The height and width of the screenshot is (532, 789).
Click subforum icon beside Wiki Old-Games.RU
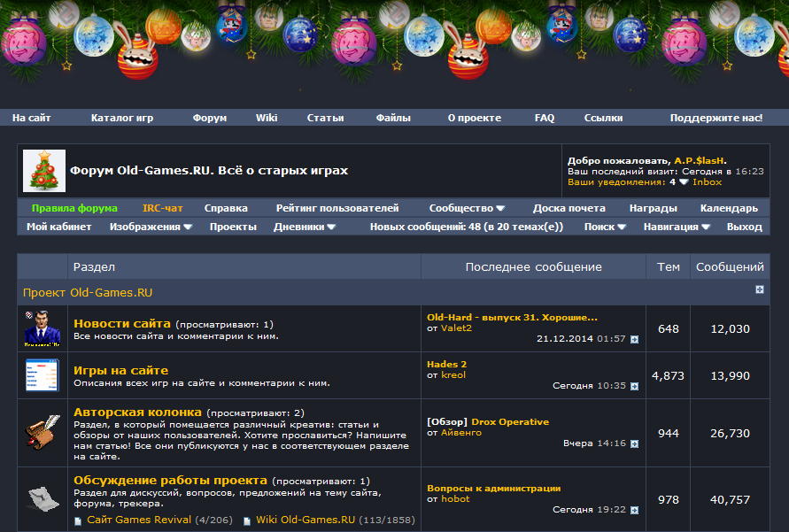coord(247,521)
